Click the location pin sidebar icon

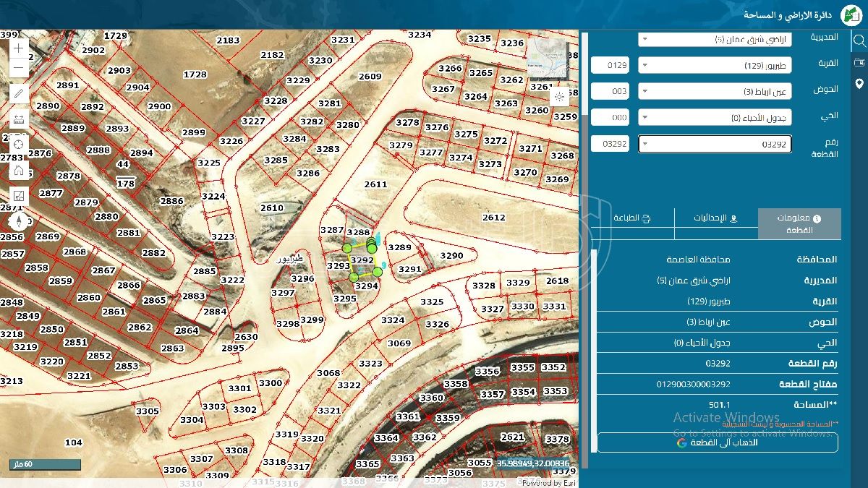[859, 85]
